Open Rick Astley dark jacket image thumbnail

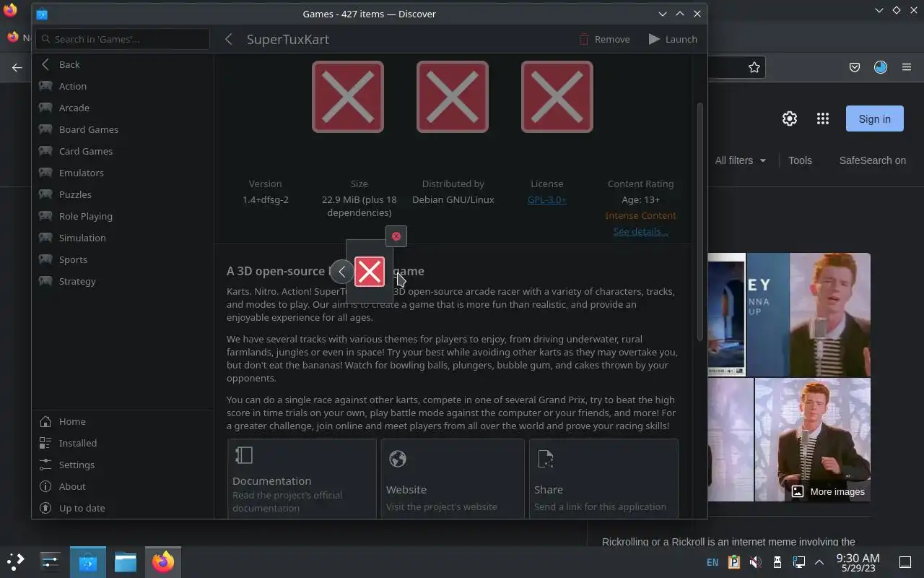[x=812, y=439]
